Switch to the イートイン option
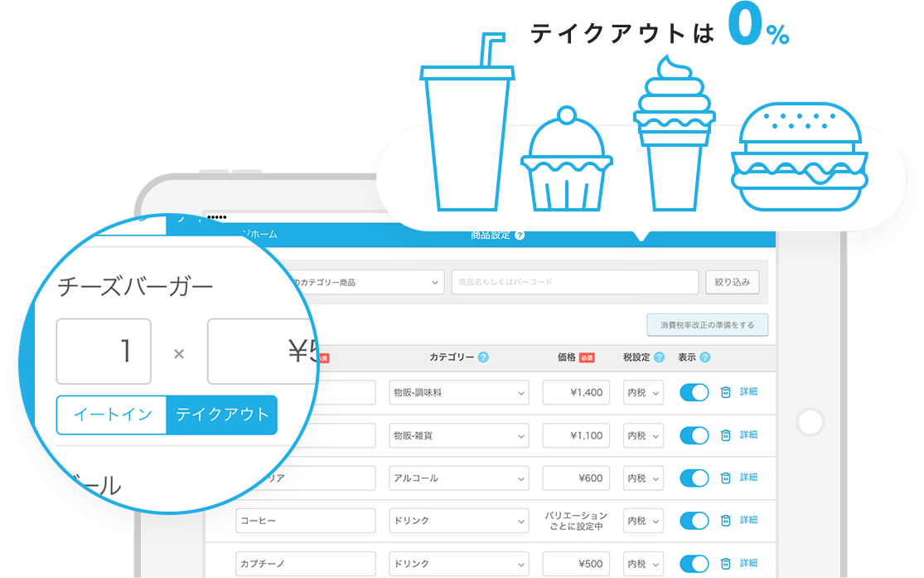924x578 pixels. pos(112,415)
